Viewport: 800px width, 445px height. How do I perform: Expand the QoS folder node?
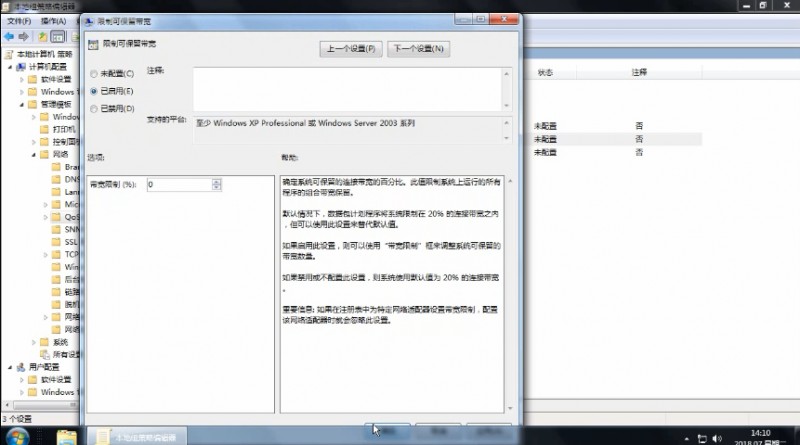click(x=46, y=217)
